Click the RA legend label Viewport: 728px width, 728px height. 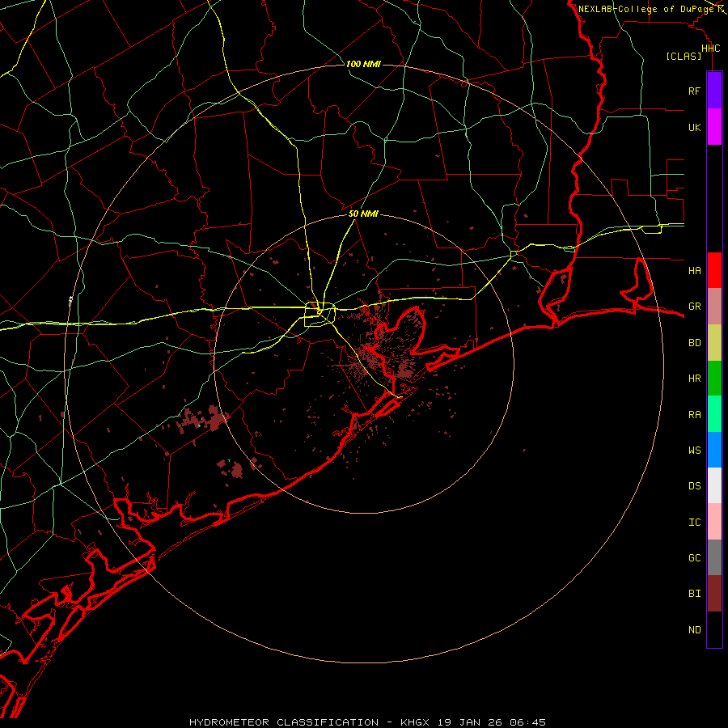695,415
